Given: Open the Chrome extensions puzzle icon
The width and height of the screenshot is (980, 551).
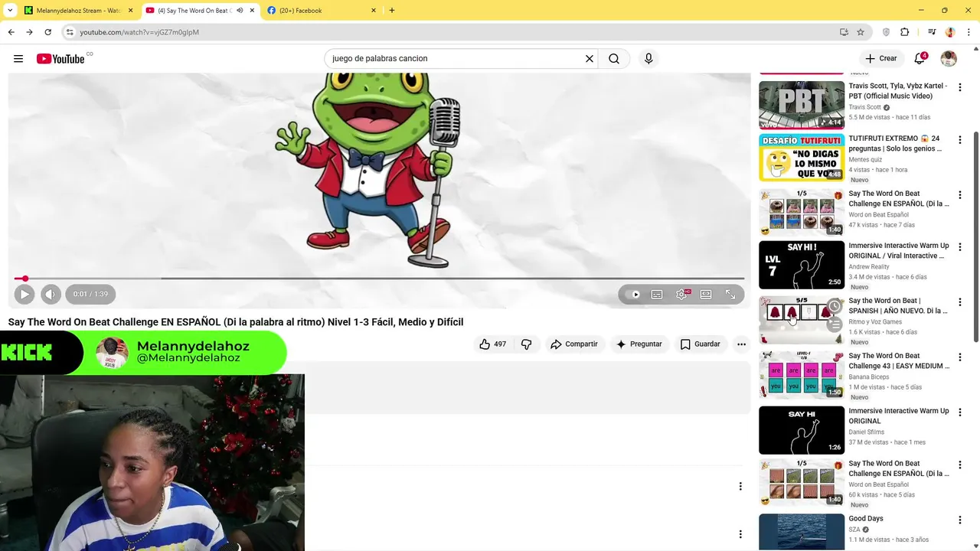Looking at the screenshot, I should [x=904, y=32].
